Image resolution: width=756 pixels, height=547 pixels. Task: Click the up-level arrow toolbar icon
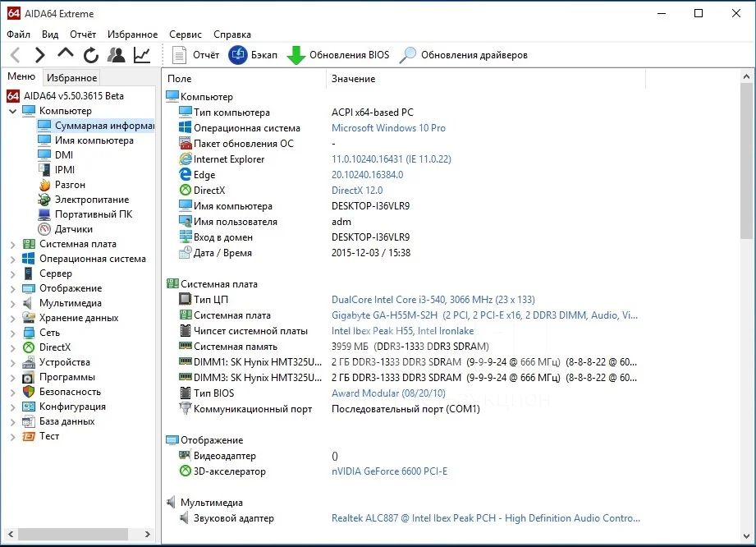click(66, 53)
